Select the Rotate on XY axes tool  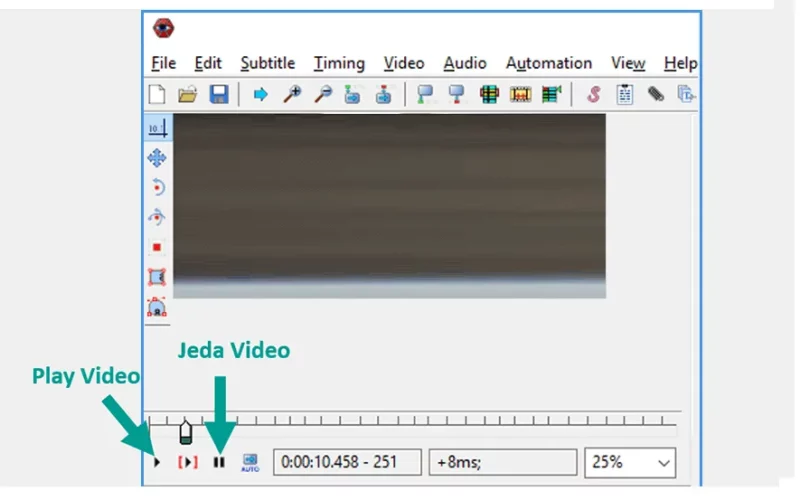[x=157, y=217]
